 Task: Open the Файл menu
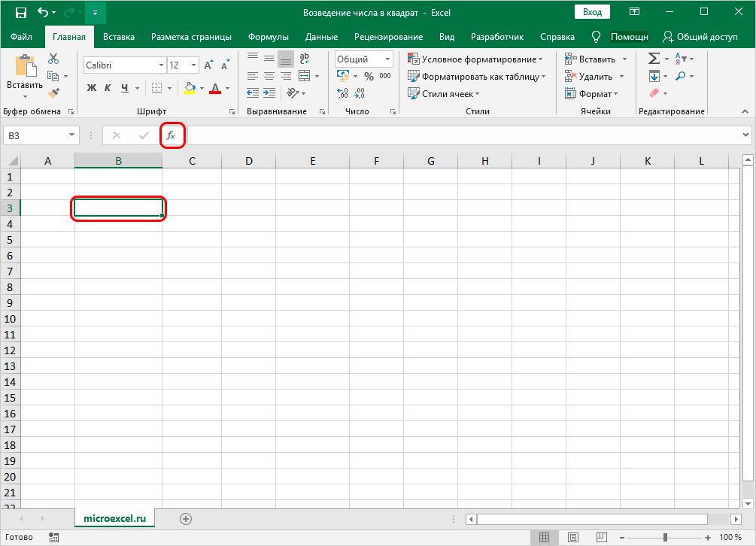22,36
